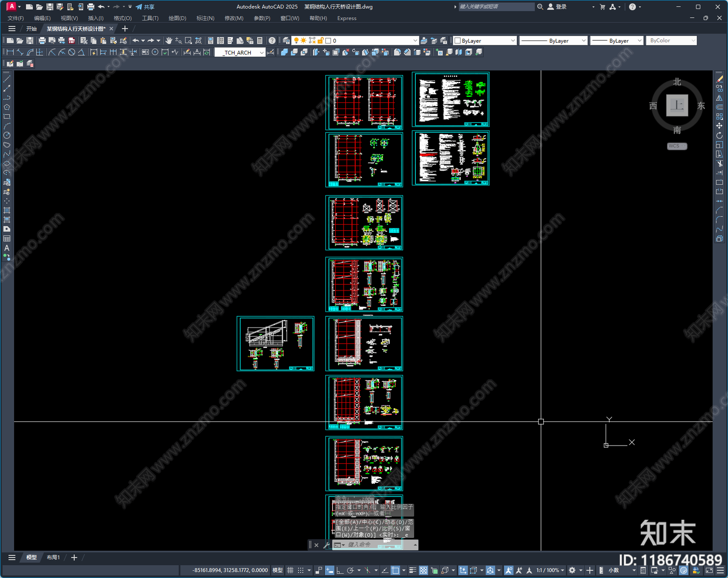The width and height of the screenshot is (728, 578).
Task: Click the new drawing tab plus button
Action: click(x=125, y=29)
